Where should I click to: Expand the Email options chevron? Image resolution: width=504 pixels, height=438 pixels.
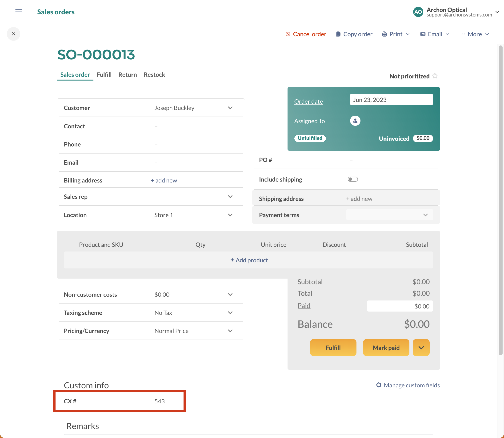coord(447,34)
